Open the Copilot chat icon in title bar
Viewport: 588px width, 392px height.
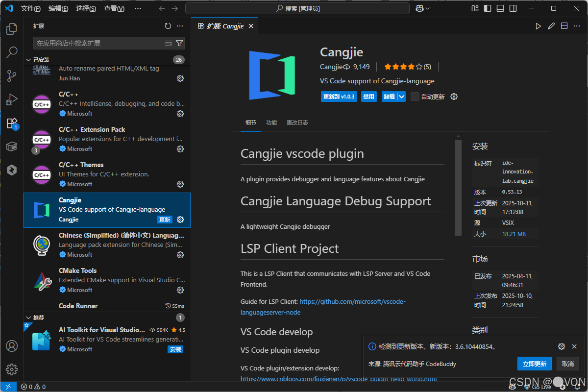tap(419, 8)
